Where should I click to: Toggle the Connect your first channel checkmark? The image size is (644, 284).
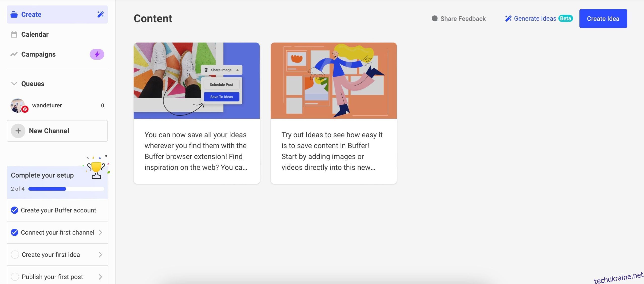point(15,232)
